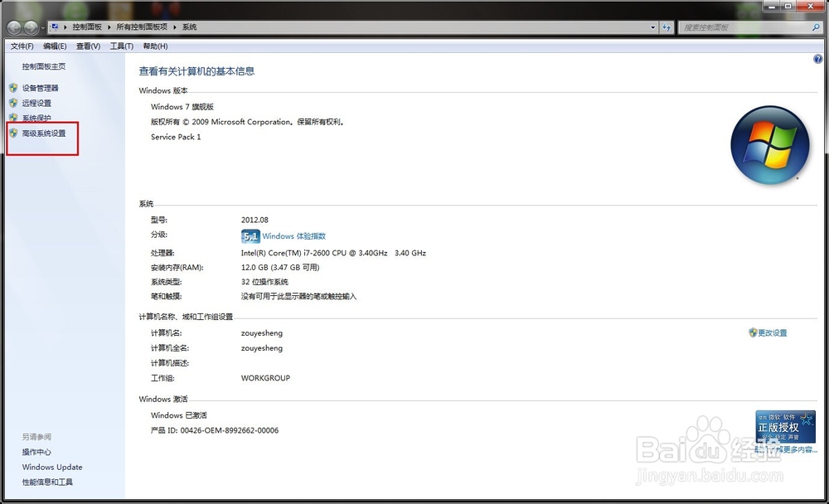Click the shield icon next to 高级系统设置
The height and width of the screenshot is (504, 829).
click(x=13, y=133)
